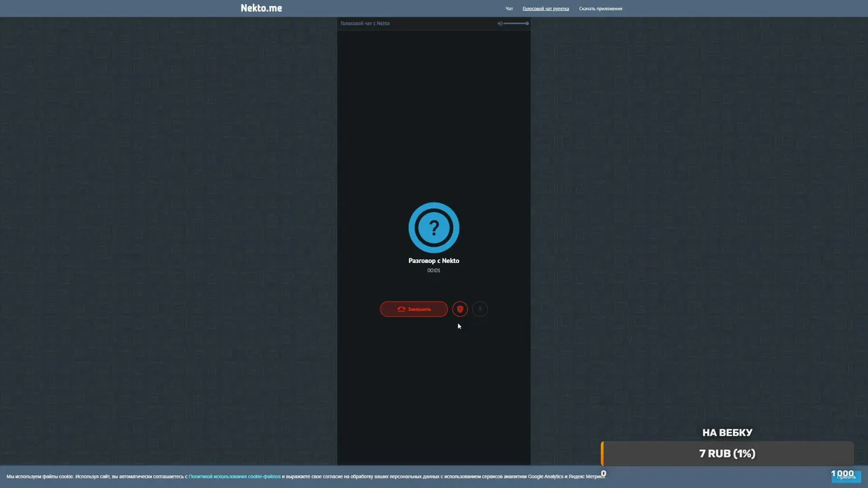868x488 pixels.
Task: Open the Чат menu item
Action: 509,9
